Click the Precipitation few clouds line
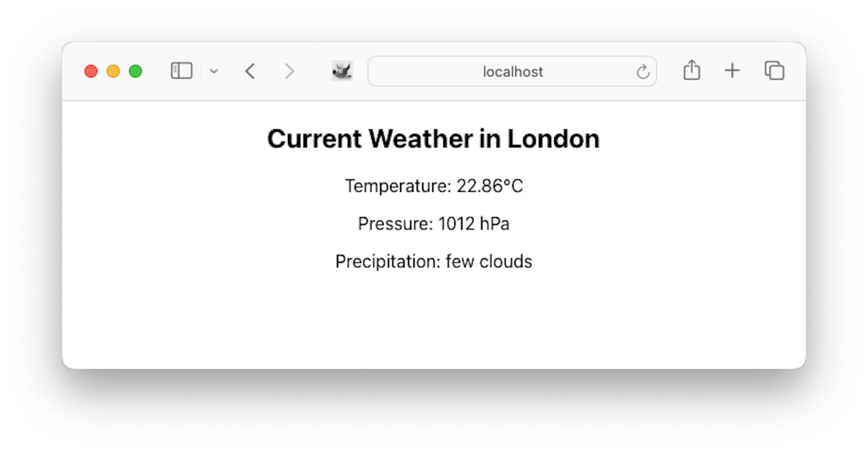Image resolution: width=868 pixels, height=451 pixels. point(434,261)
